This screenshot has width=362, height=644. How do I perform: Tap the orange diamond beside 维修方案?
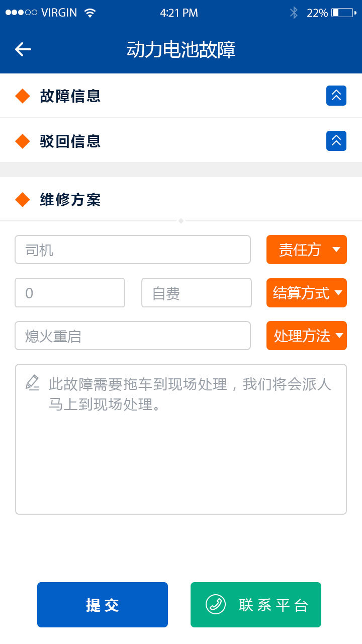(x=23, y=200)
